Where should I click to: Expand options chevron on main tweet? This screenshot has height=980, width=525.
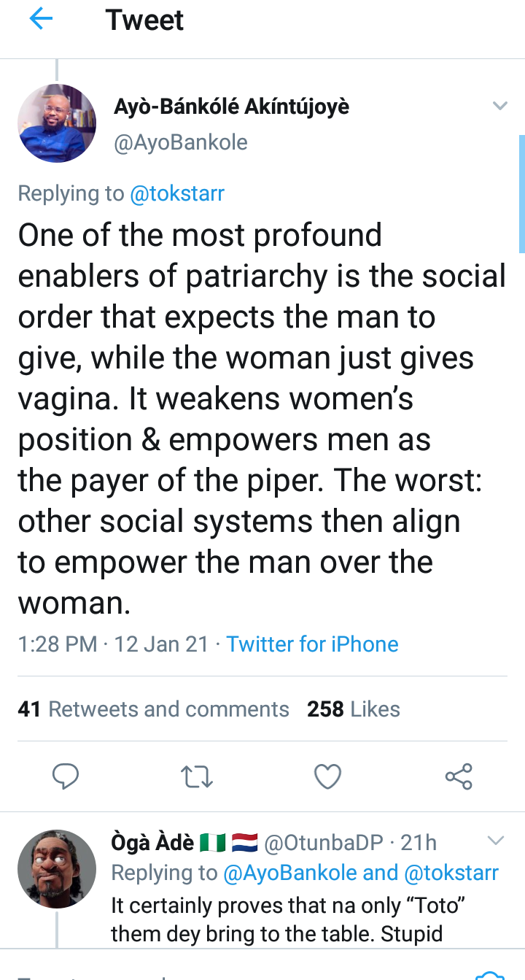pos(499,107)
